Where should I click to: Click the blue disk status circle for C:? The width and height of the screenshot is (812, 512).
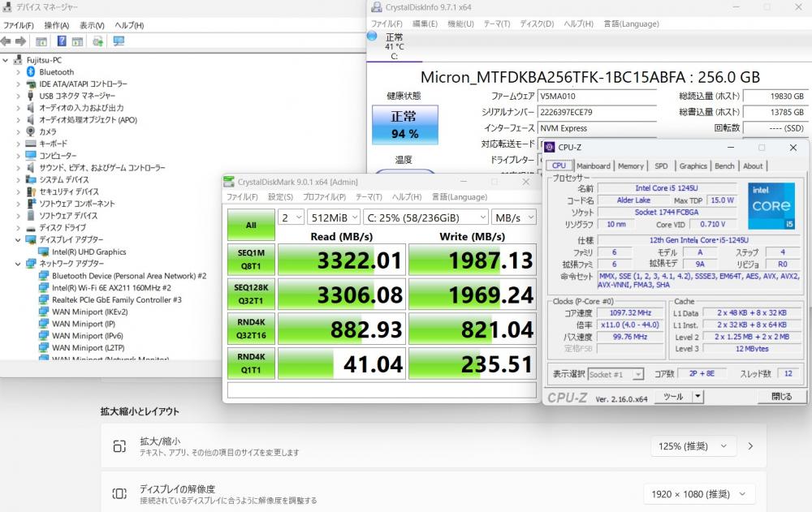pyautogui.click(x=372, y=37)
